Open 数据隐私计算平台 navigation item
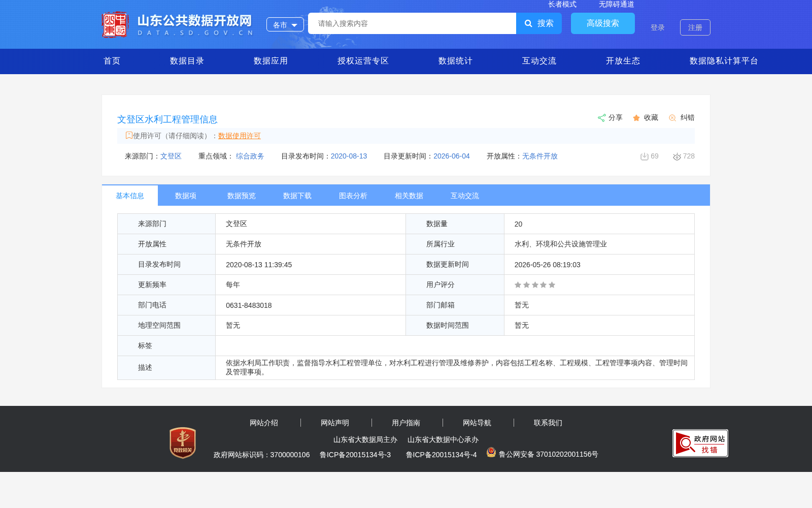 pos(724,61)
